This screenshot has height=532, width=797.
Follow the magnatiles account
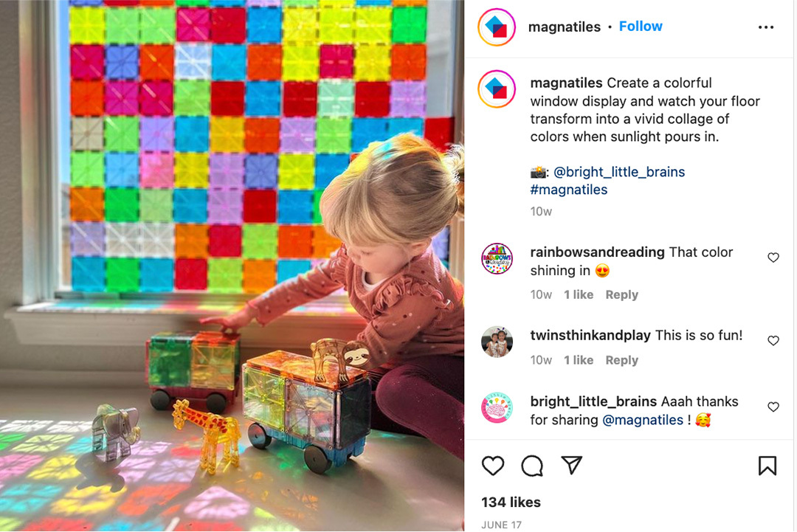641,27
